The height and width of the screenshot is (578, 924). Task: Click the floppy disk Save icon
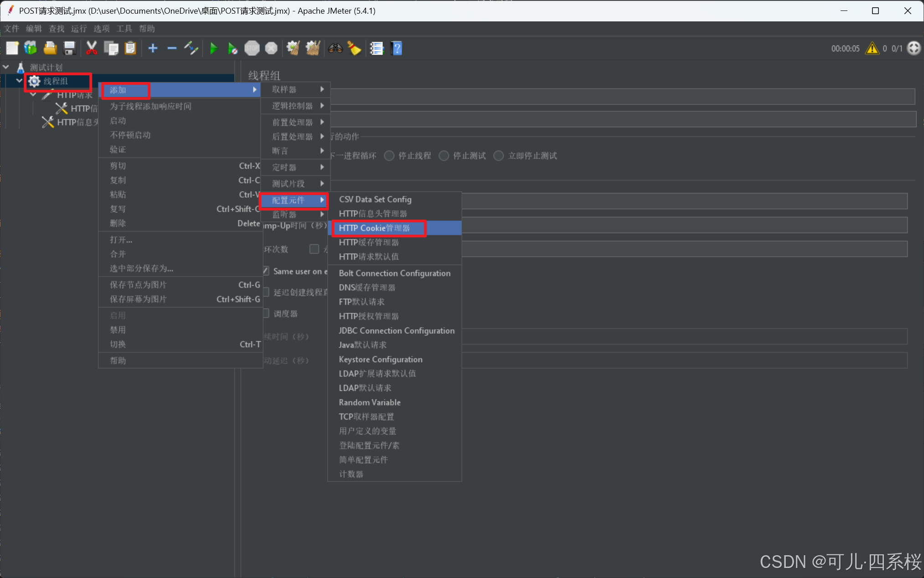point(69,48)
